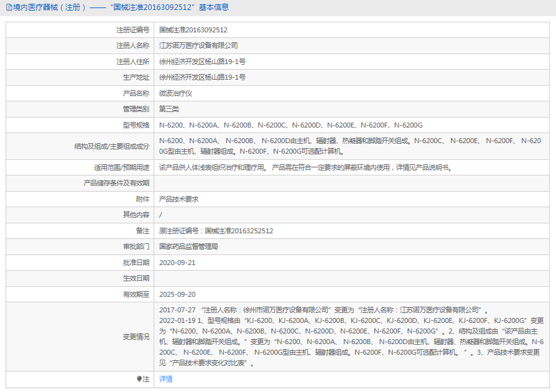Click the address value in the 注册人住所 row

tap(202, 62)
